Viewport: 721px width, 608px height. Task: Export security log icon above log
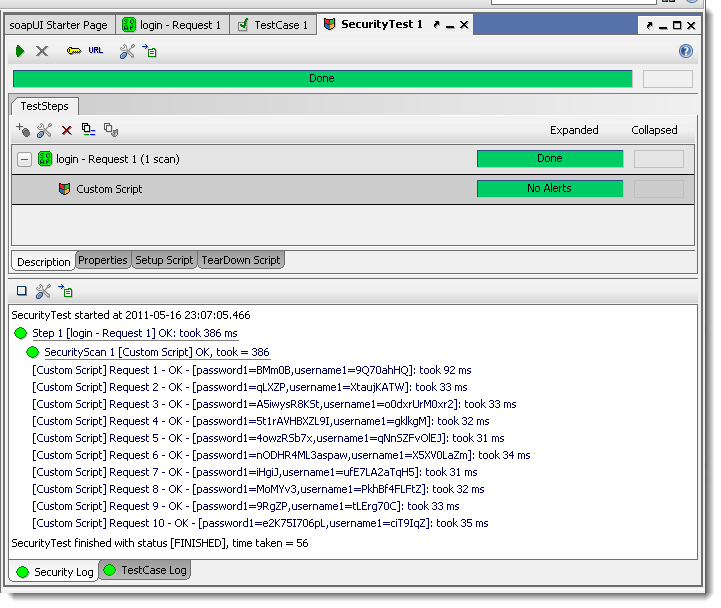65,291
